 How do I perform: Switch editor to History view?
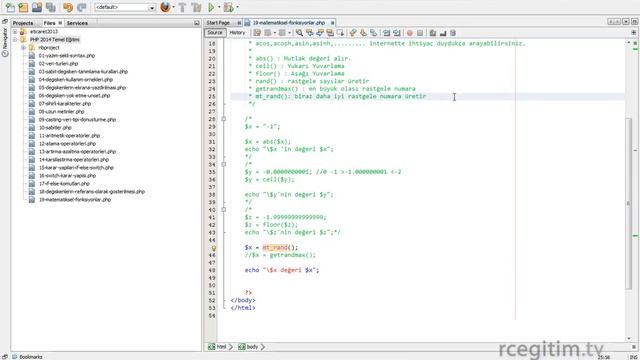[237, 33]
